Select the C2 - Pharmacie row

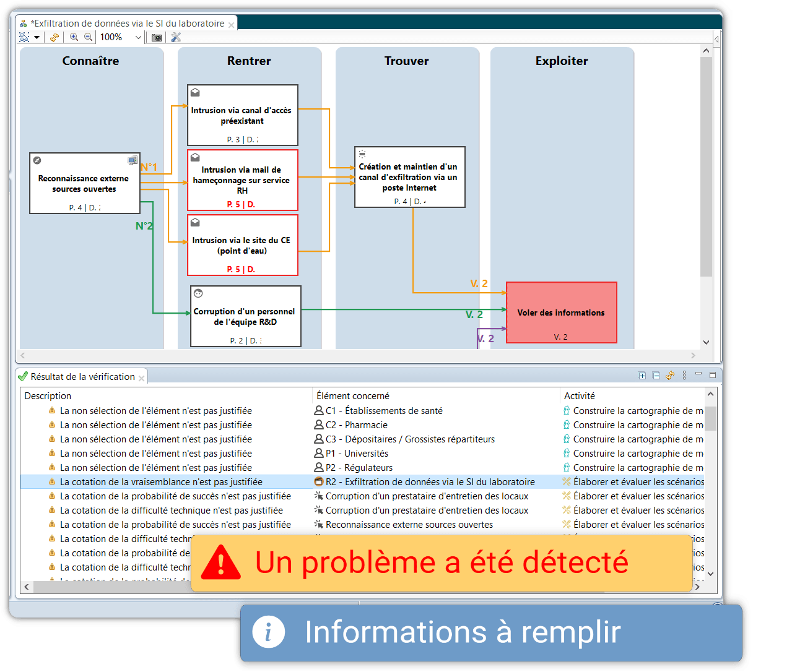[x=363, y=425]
